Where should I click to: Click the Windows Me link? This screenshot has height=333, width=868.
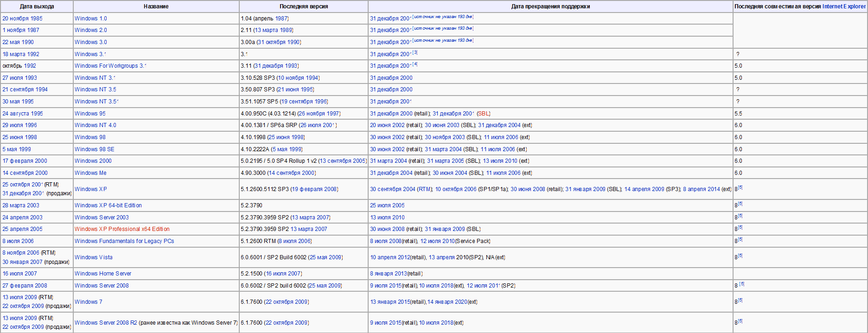(x=90, y=173)
